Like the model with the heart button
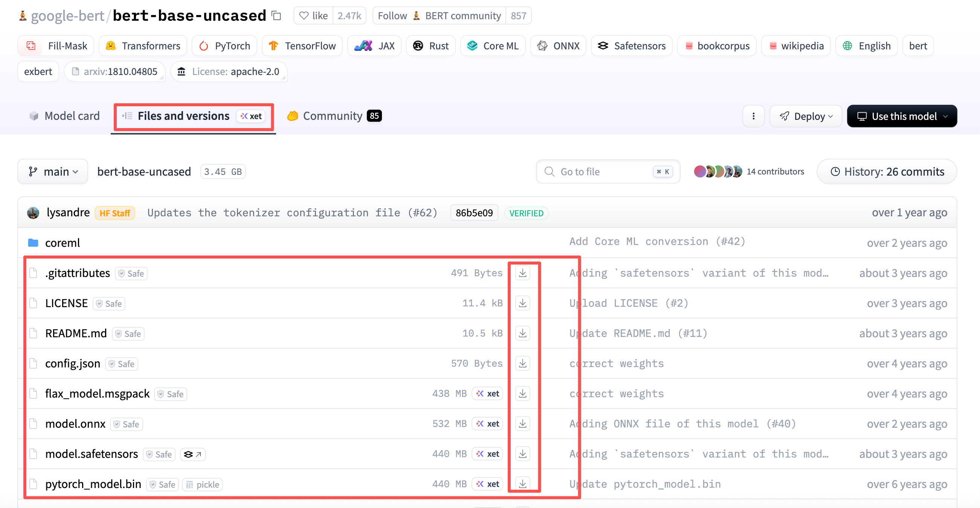 click(313, 16)
